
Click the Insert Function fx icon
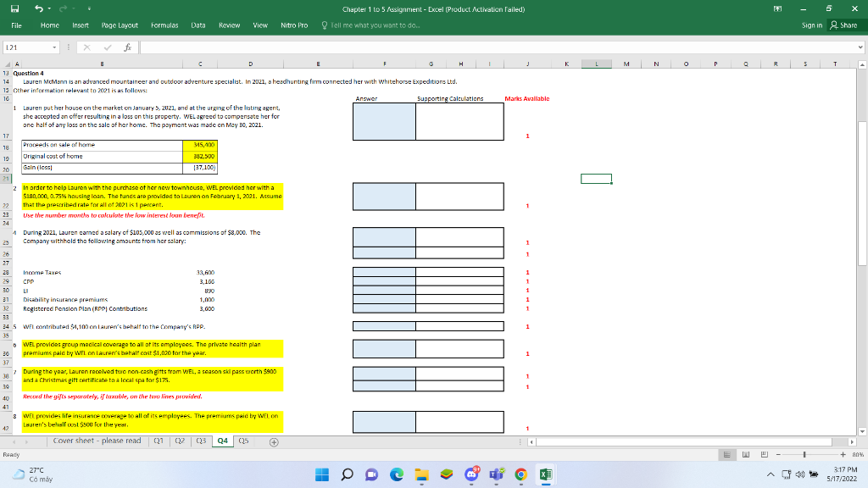point(127,47)
